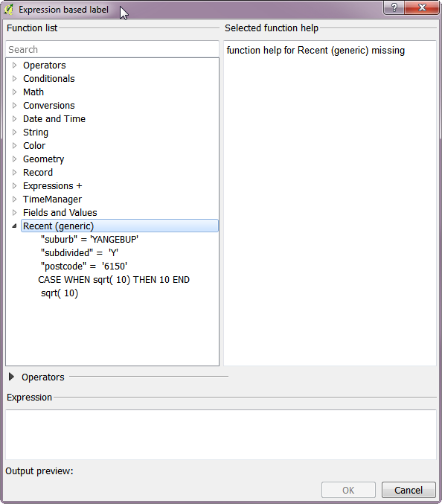Expand the Operators section below the function list
Screen dimensions: 442x504
pyautogui.click(x=11, y=377)
